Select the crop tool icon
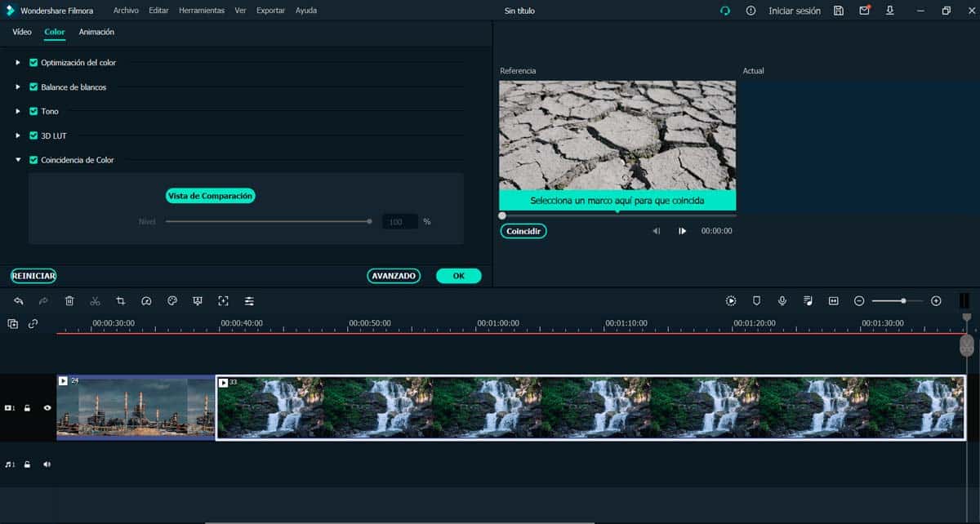980x524 pixels. point(121,301)
